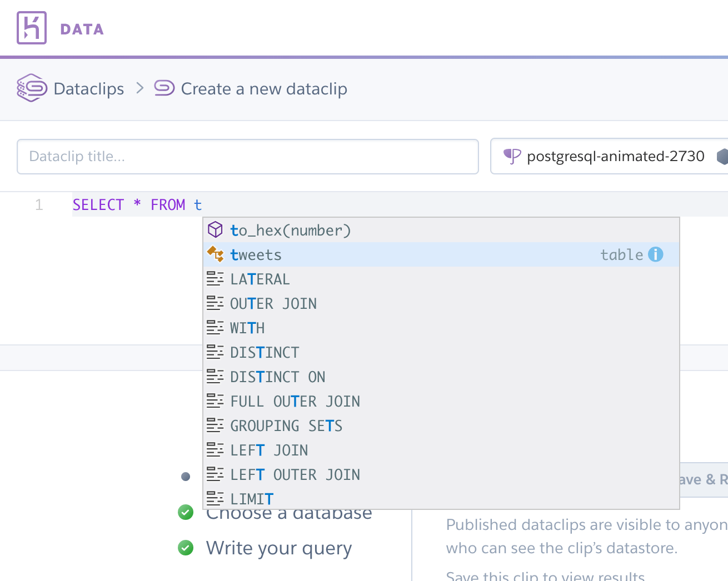
Task: Click keyword icon beside DISTINCT ON
Action: pos(215,377)
